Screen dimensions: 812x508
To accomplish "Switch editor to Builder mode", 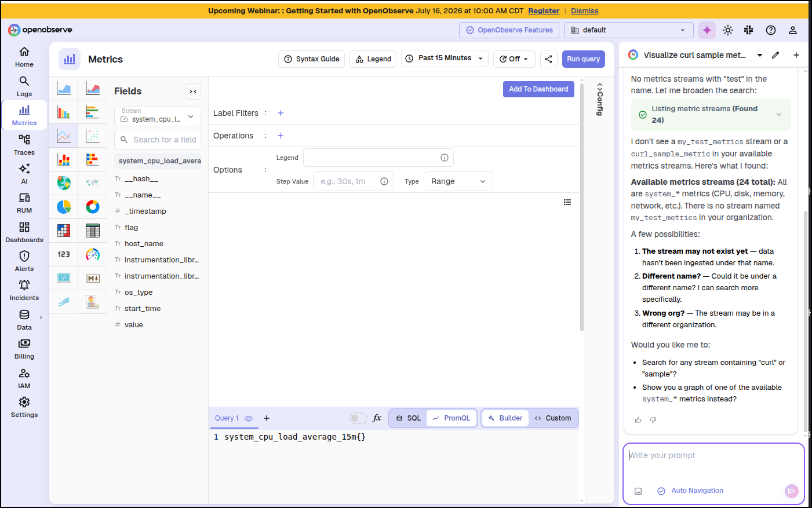I will 505,418.
